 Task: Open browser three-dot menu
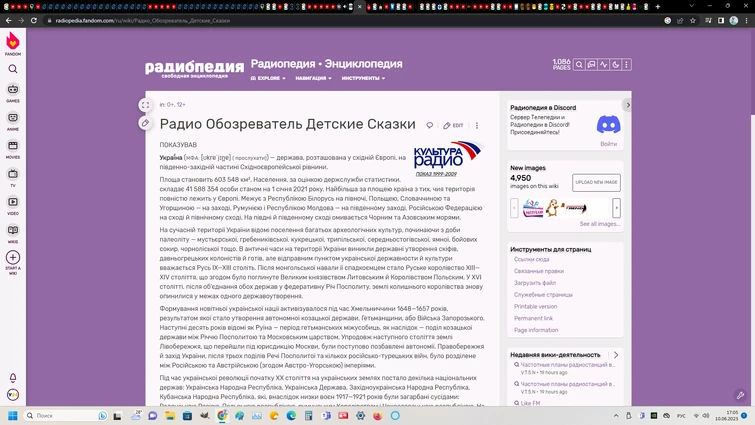click(x=746, y=21)
